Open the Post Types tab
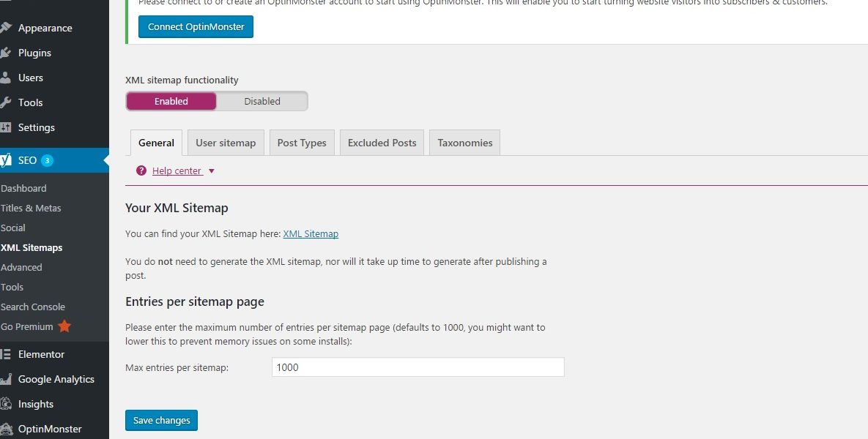 tap(302, 143)
